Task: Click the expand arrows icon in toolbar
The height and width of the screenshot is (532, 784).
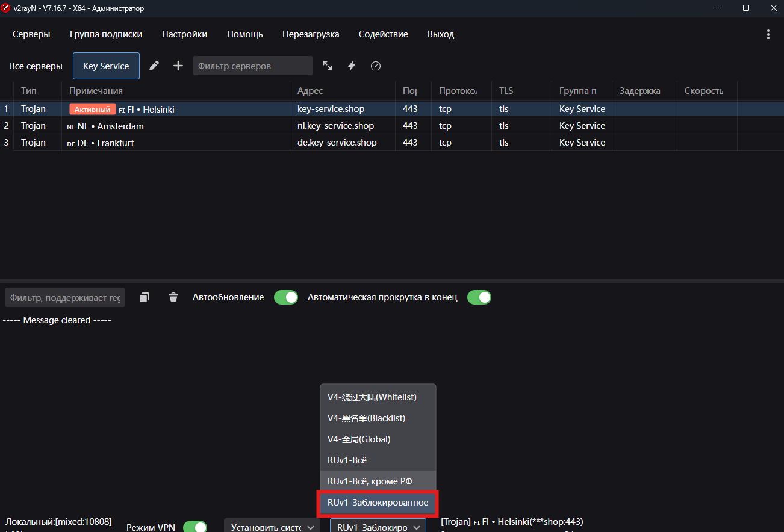Action: pyautogui.click(x=328, y=66)
